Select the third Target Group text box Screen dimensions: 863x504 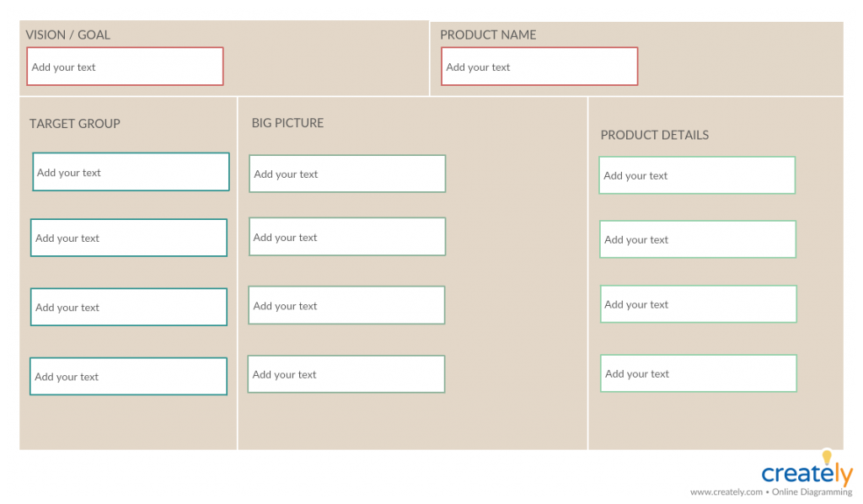(129, 307)
